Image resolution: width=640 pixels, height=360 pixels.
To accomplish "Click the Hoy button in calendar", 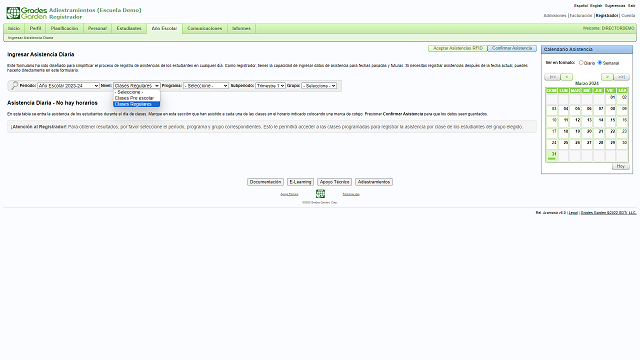I will click(621, 167).
